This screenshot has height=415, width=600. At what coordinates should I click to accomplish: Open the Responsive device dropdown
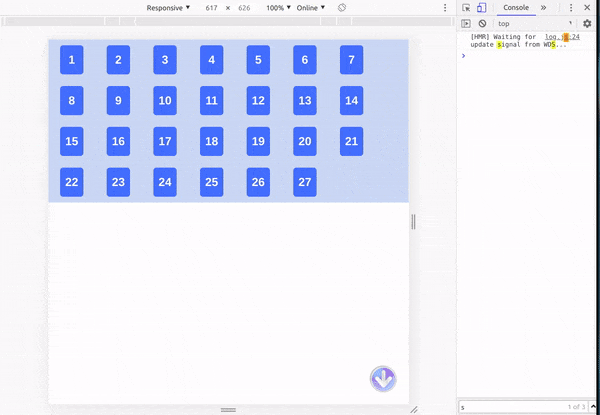pos(168,8)
